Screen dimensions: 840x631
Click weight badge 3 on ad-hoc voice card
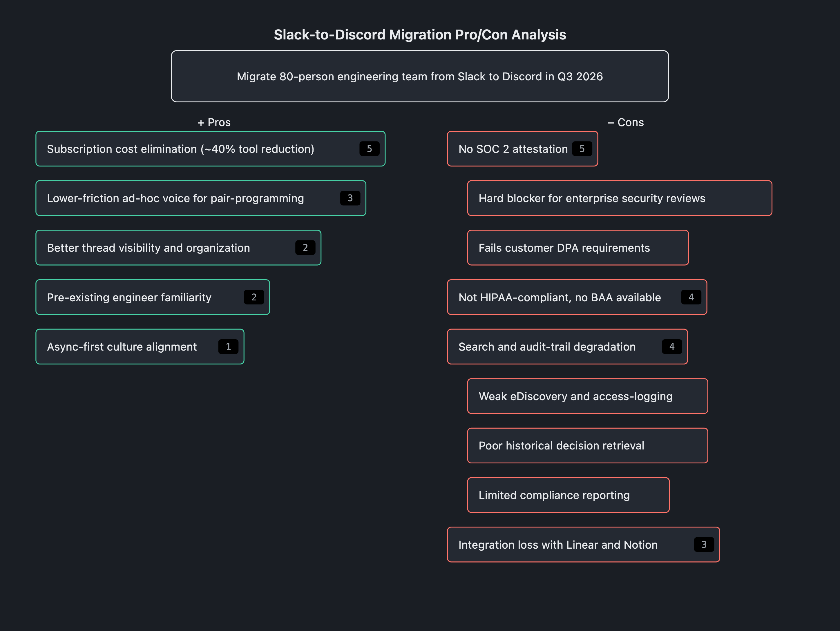[x=350, y=198]
